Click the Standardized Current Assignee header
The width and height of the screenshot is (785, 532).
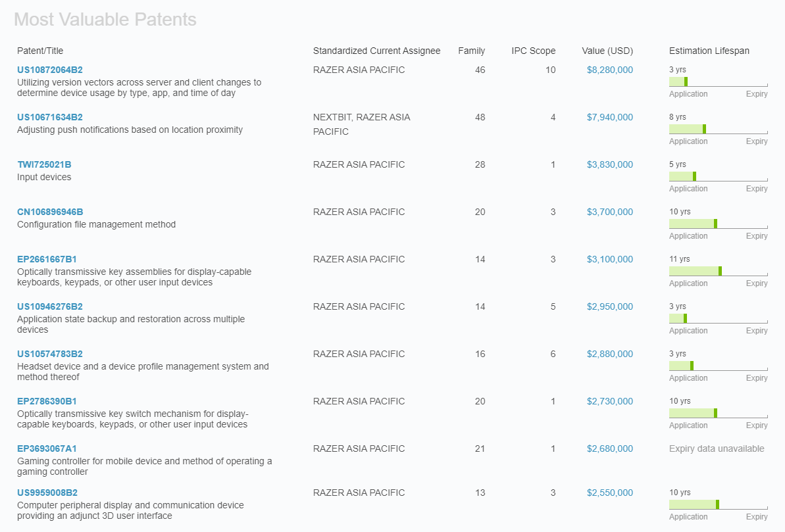coord(376,51)
